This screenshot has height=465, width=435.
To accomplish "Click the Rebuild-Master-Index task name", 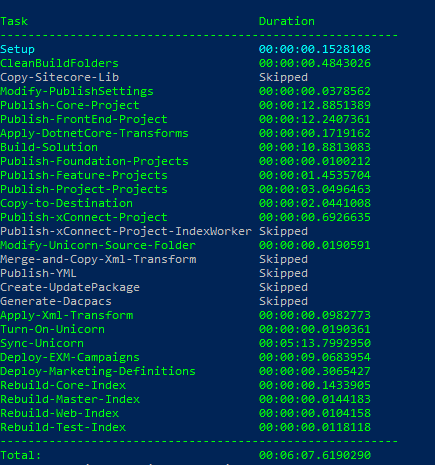I will tap(70, 399).
